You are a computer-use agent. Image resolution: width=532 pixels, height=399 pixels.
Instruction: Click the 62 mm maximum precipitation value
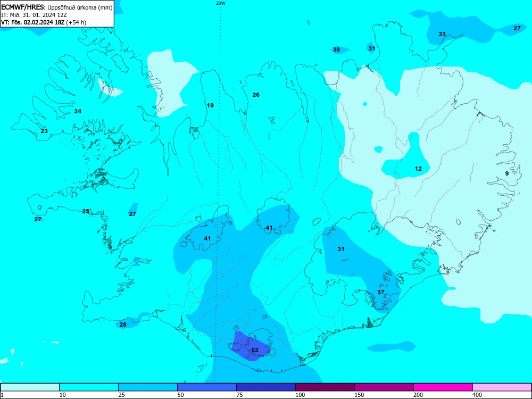pos(255,350)
